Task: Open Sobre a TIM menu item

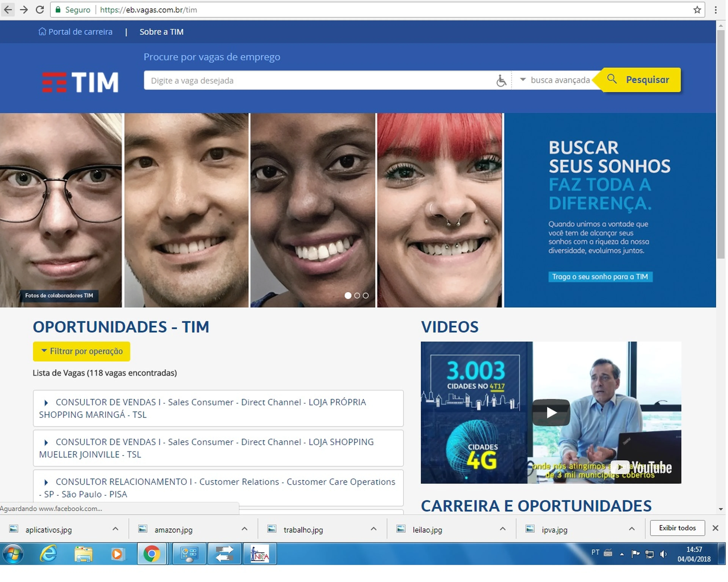Action: [x=162, y=32]
